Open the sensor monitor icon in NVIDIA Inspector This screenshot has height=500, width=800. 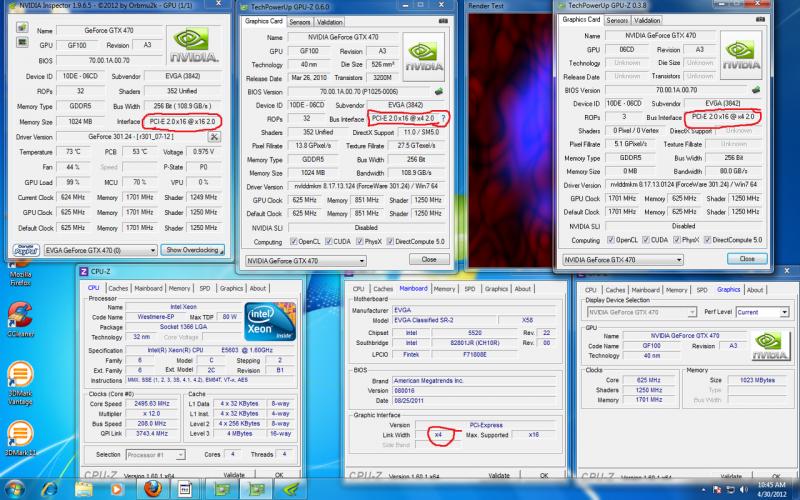click(21, 42)
